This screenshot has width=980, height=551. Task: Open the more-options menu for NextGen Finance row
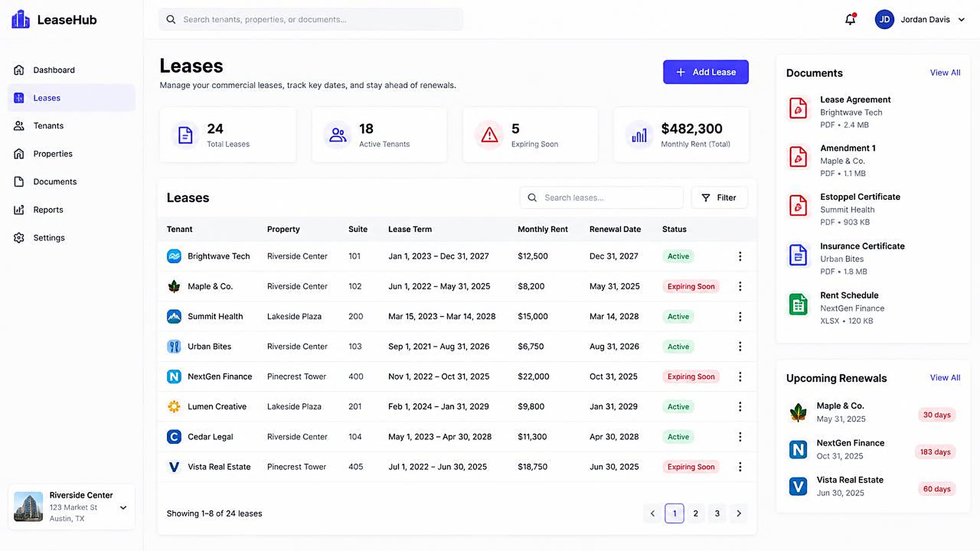(x=740, y=377)
